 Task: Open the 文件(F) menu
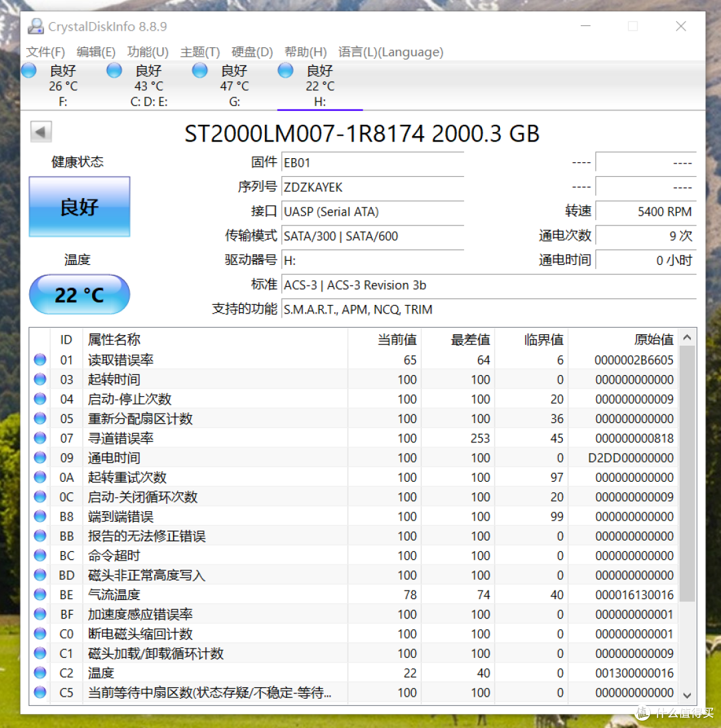click(x=45, y=51)
